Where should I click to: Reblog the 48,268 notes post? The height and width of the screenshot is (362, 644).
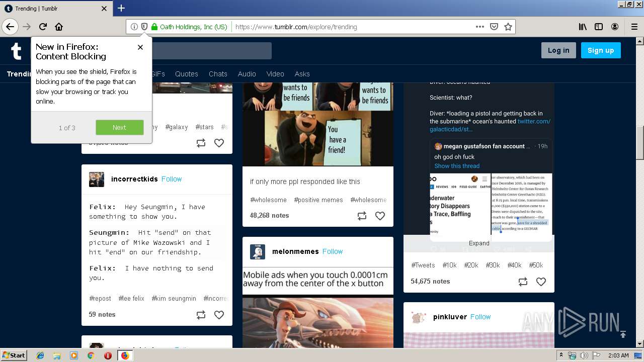(x=362, y=216)
